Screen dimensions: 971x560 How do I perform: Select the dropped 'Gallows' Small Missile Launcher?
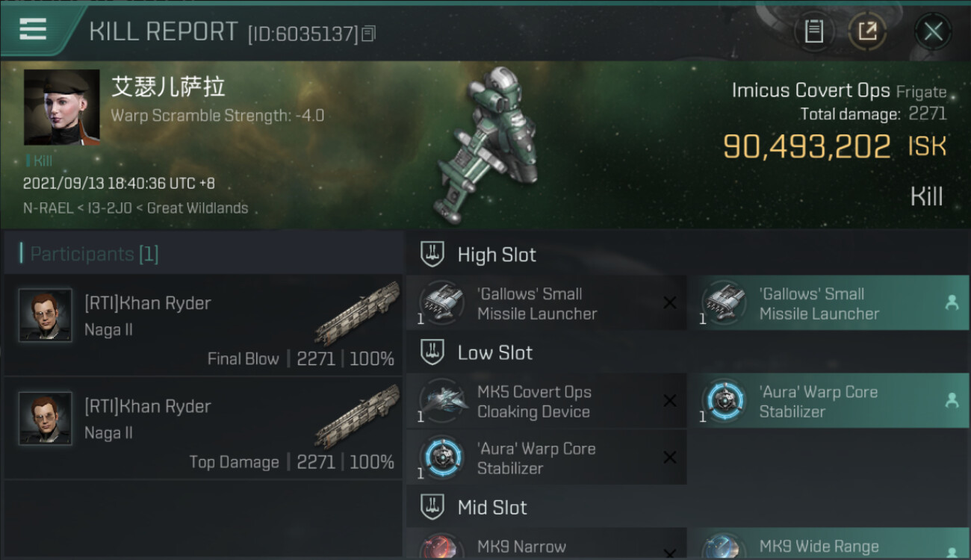pyautogui.click(x=828, y=303)
